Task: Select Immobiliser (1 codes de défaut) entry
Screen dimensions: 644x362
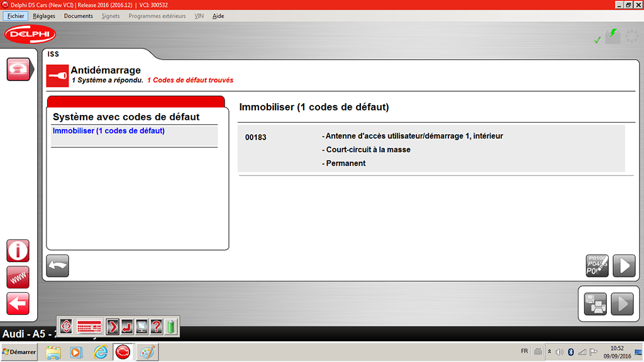Action: tap(109, 131)
